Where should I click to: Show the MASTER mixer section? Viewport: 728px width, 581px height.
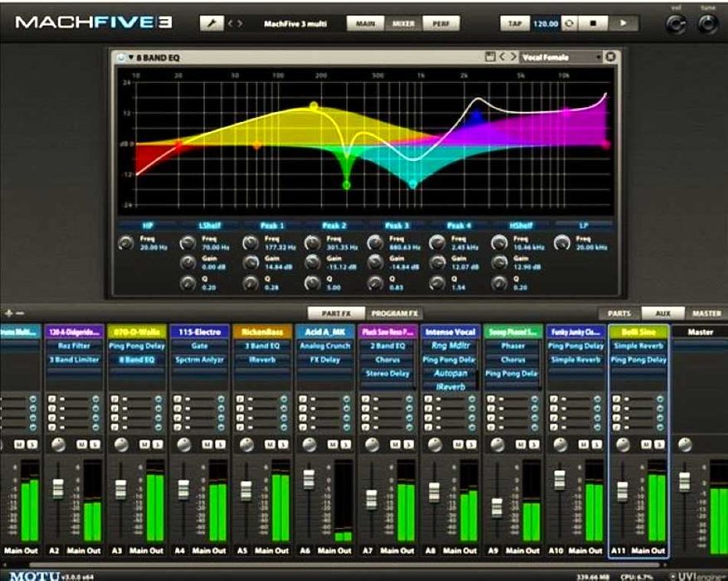tap(706, 313)
